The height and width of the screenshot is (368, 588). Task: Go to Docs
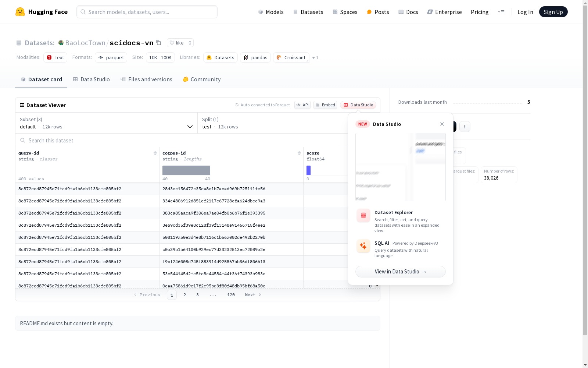pyautogui.click(x=408, y=12)
